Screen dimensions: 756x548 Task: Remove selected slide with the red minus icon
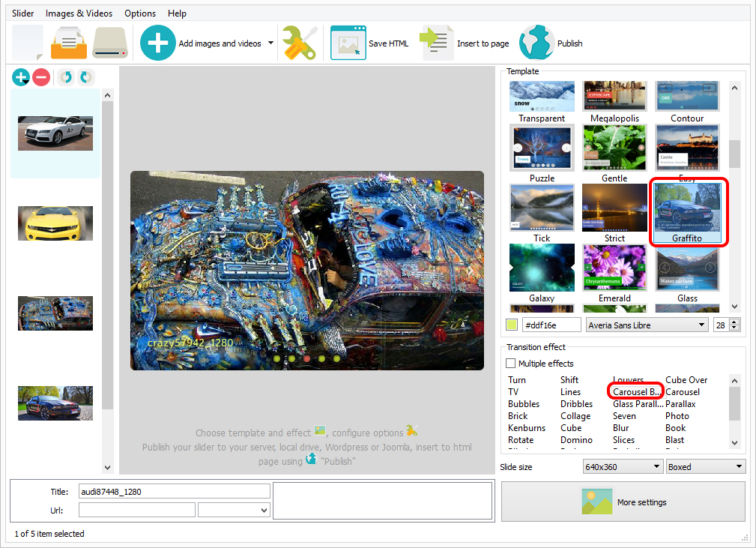[41, 76]
